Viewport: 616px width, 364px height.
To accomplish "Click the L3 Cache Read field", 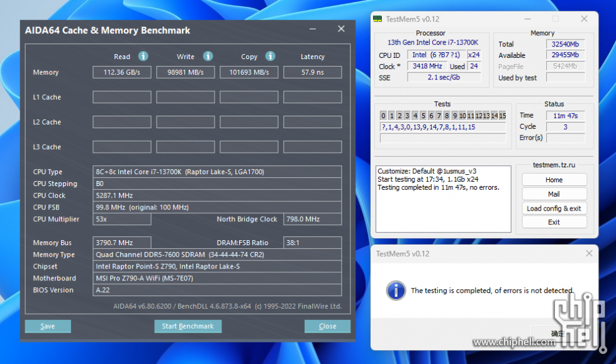I will pyautogui.click(x=122, y=147).
